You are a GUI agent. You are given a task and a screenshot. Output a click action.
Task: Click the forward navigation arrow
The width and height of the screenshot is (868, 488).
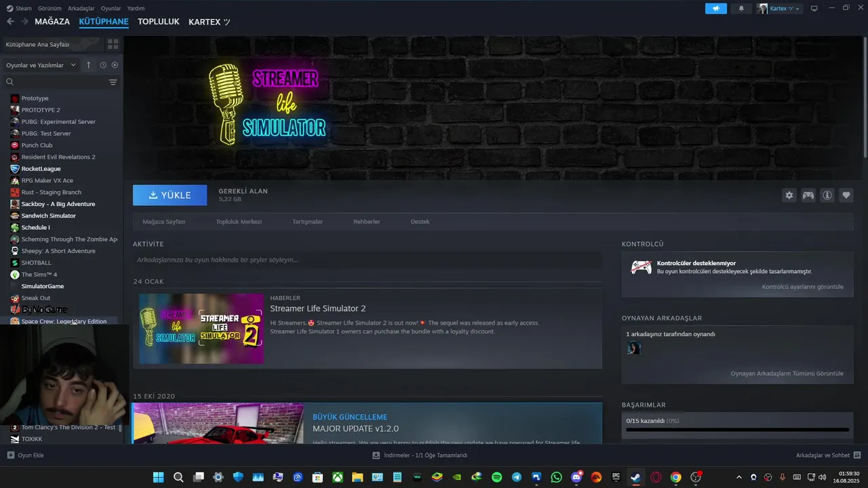[24, 22]
